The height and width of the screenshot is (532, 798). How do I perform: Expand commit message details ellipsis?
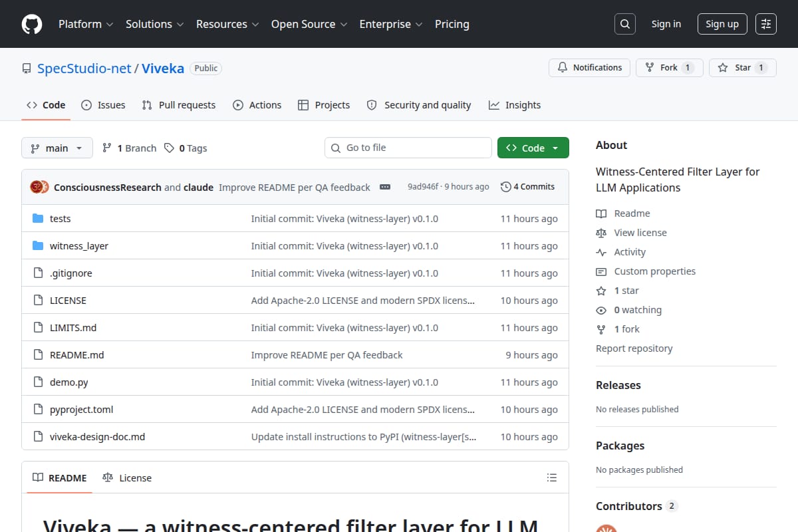coord(385,187)
